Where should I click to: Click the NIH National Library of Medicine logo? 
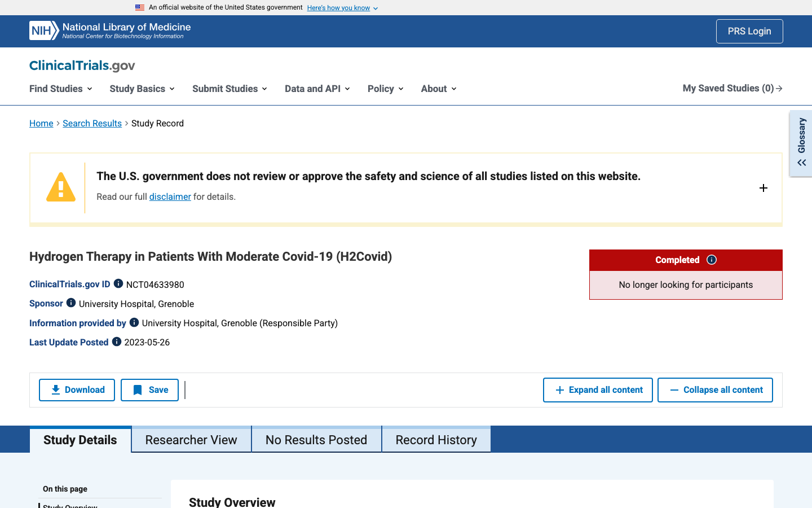(x=110, y=30)
